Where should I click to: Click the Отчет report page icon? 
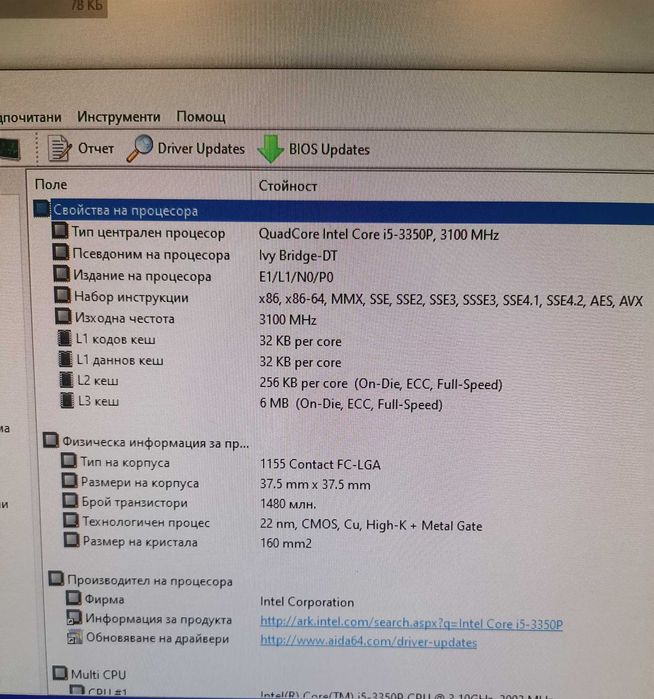(59, 148)
